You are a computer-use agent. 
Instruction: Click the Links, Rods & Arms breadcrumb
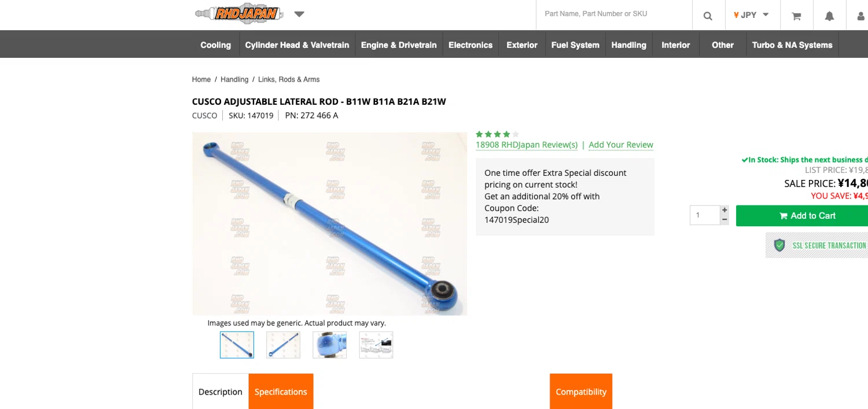[x=289, y=79]
